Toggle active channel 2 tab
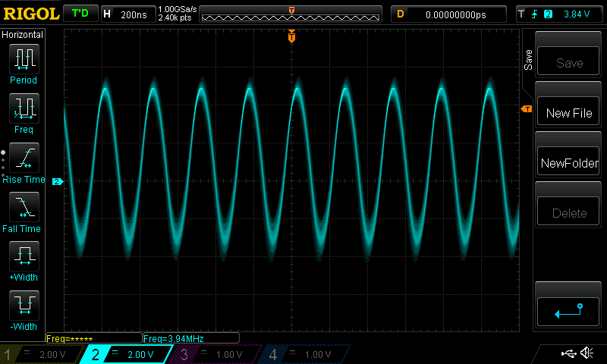607x364 pixels. tap(126, 354)
